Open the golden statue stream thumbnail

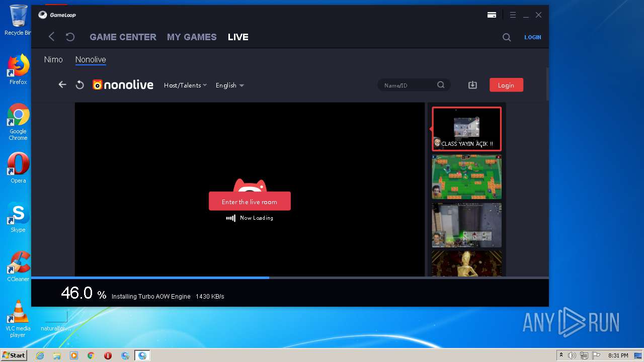pos(466,263)
